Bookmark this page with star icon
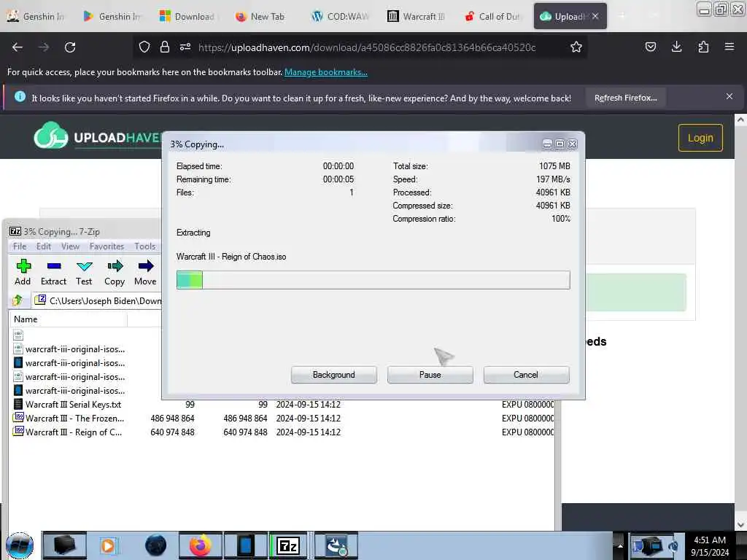747x560 pixels. pos(576,47)
